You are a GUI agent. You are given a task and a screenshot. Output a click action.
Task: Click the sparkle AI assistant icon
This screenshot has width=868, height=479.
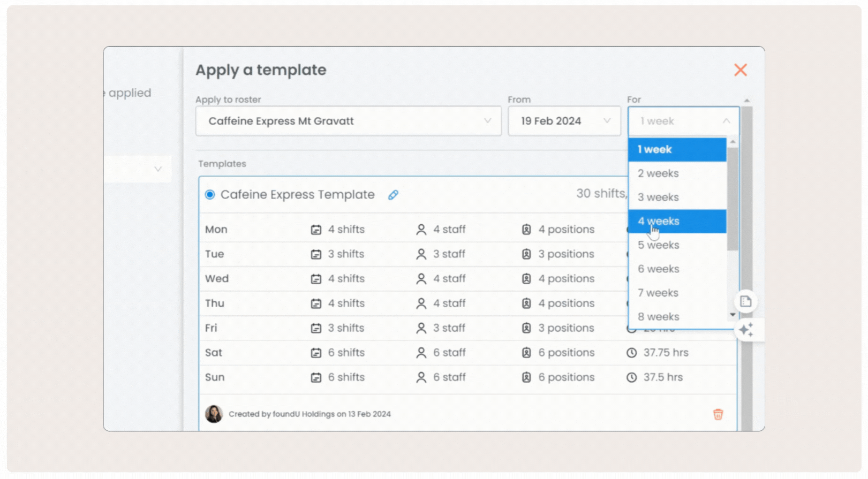(x=746, y=330)
